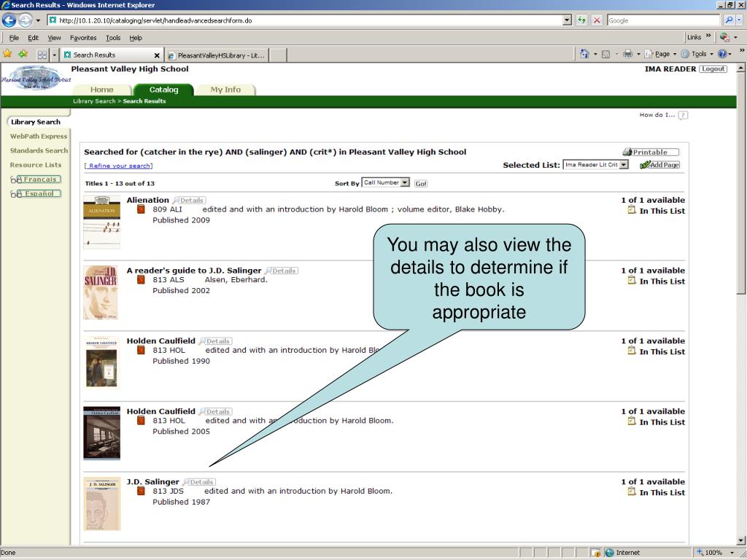The image size is (747, 560).
Task: Open the View menu
Action: coord(54,38)
